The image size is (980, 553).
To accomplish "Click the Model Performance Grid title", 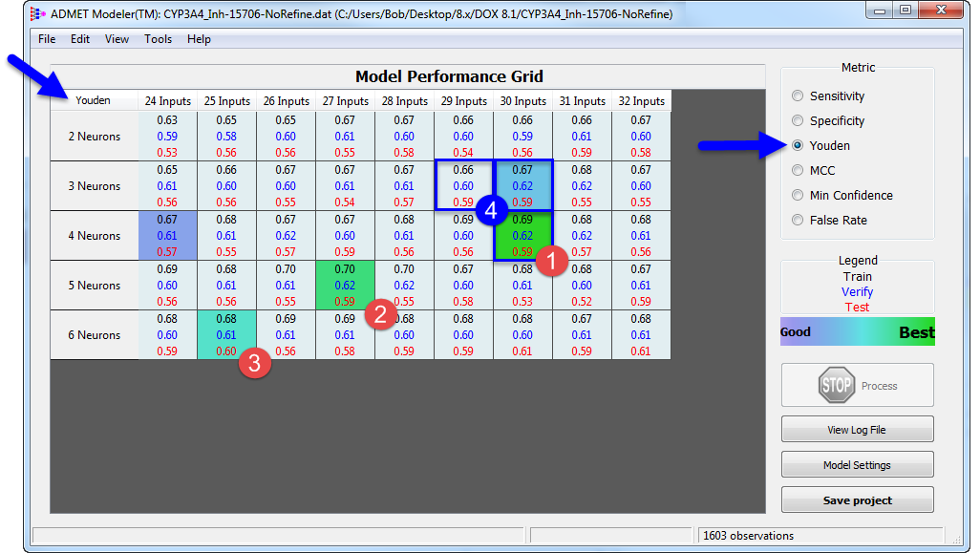I will click(x=449, y=76).
